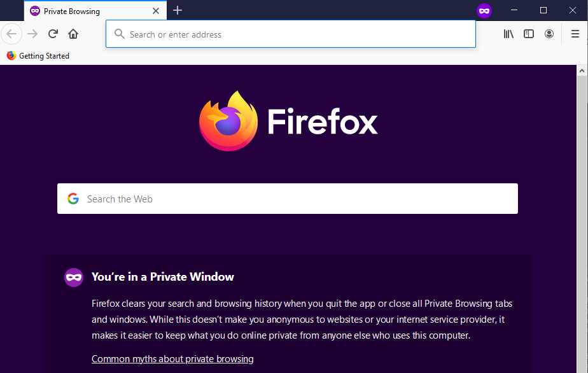This screenshot has height=373, width=588.
Task: Click the private browsing mask icon top right
Action: point(484,10)
